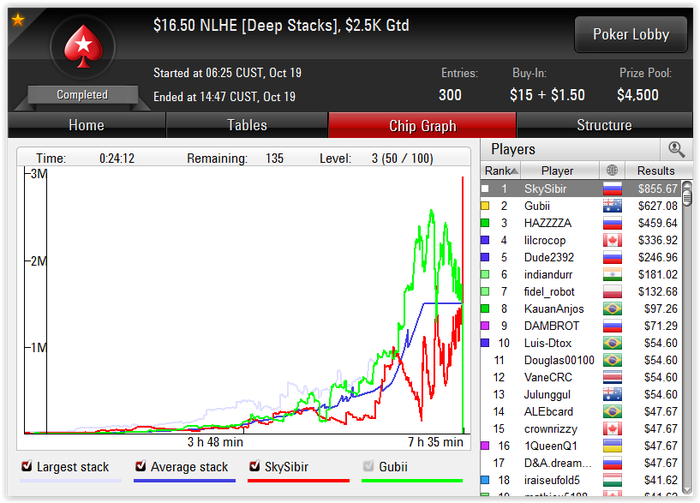Select player row Julunggul
The width and height of the screenshot is (700, 503).
coord(582,394)
